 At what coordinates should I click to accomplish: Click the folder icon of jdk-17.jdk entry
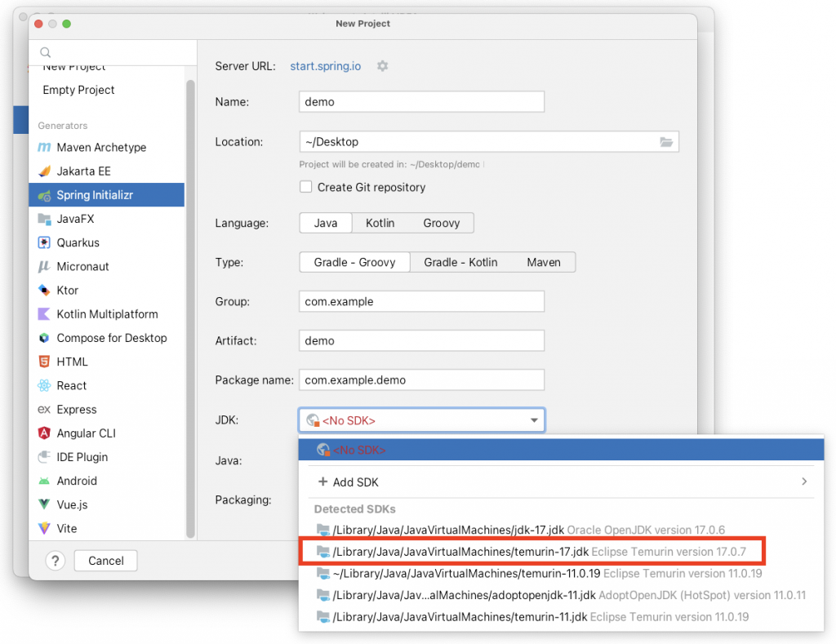click(323, 530)
